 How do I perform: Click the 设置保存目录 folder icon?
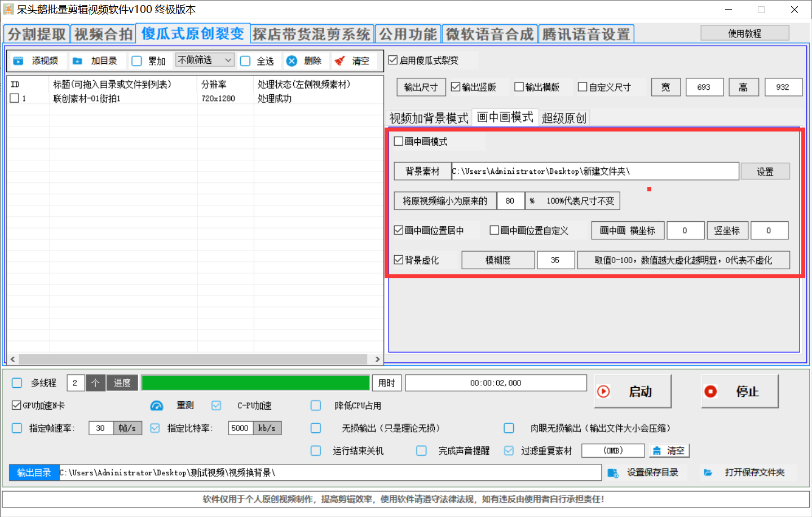pyautogui.click(x=613, y=473)
